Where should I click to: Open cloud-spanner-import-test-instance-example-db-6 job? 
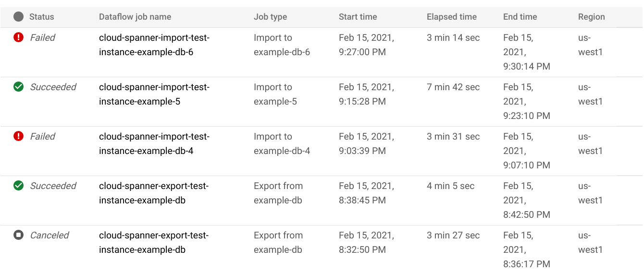(154, 45)
